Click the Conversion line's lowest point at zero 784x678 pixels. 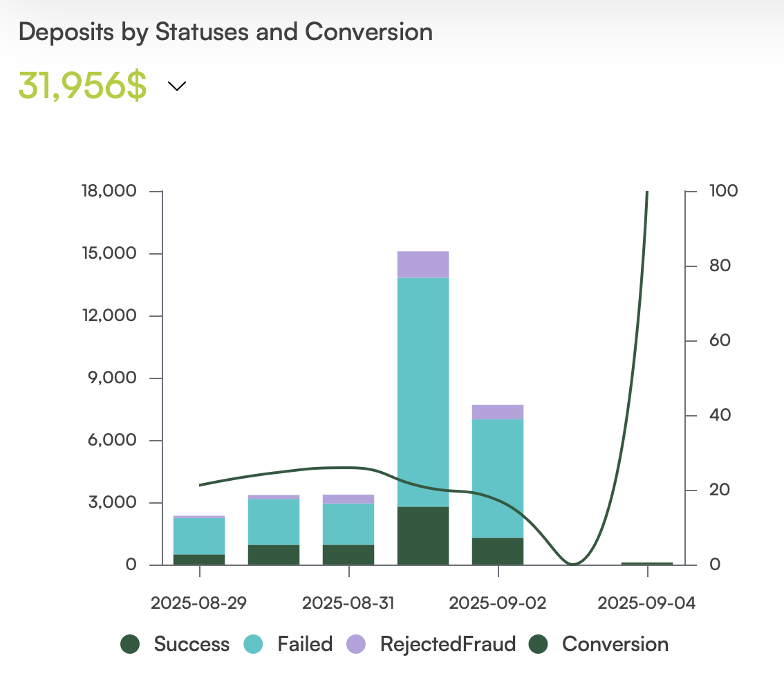(x=572, y=564)
